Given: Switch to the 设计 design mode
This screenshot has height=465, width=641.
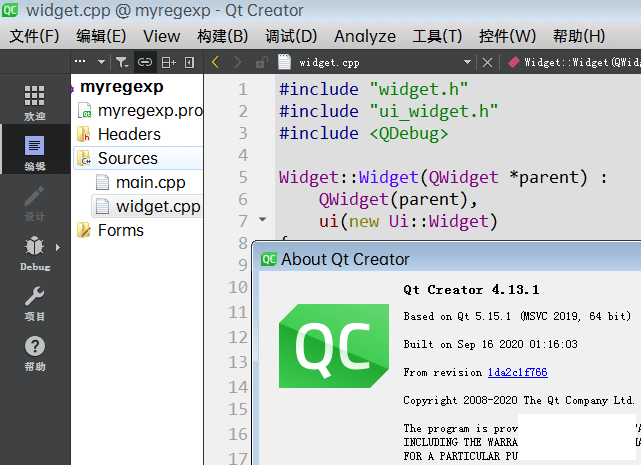Looking at the screenshot, I should [35, 203].
